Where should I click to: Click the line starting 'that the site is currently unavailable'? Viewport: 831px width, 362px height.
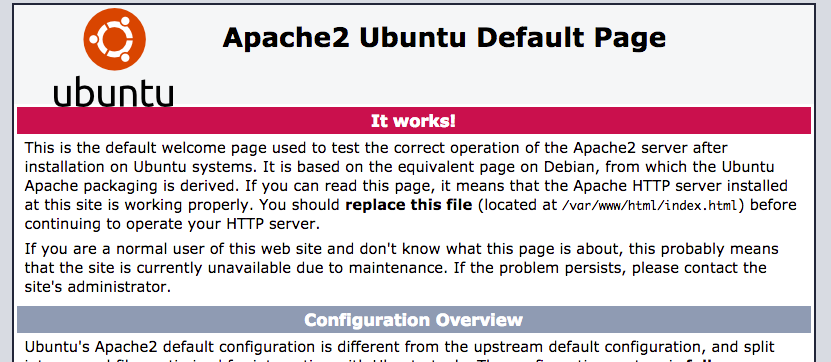point(395,268)
